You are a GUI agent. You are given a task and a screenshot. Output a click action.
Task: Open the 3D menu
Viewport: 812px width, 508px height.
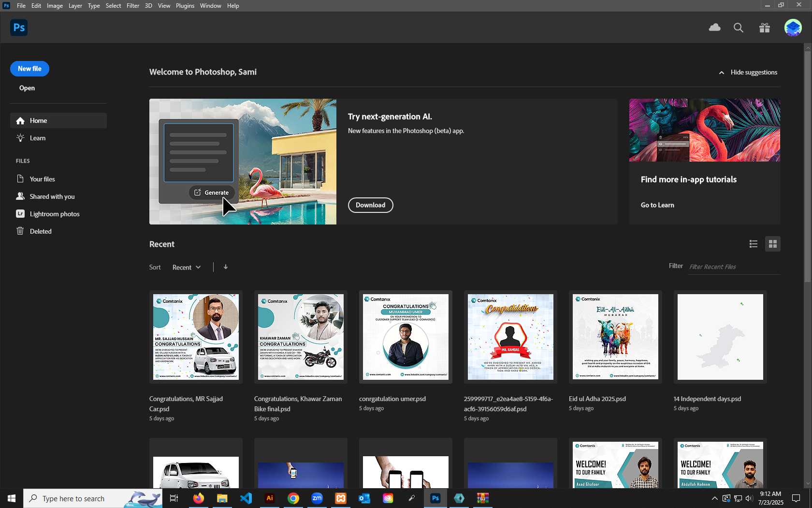(148, 6)
